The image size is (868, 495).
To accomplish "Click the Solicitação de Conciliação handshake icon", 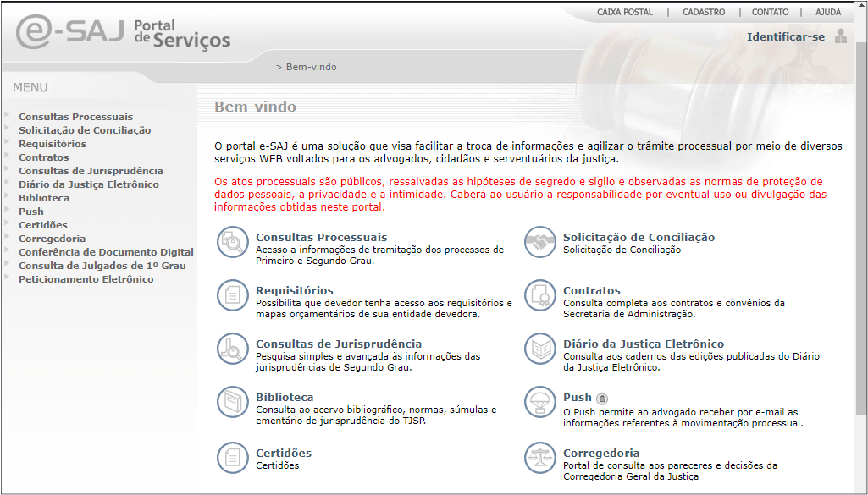I will tap(539, 242).
